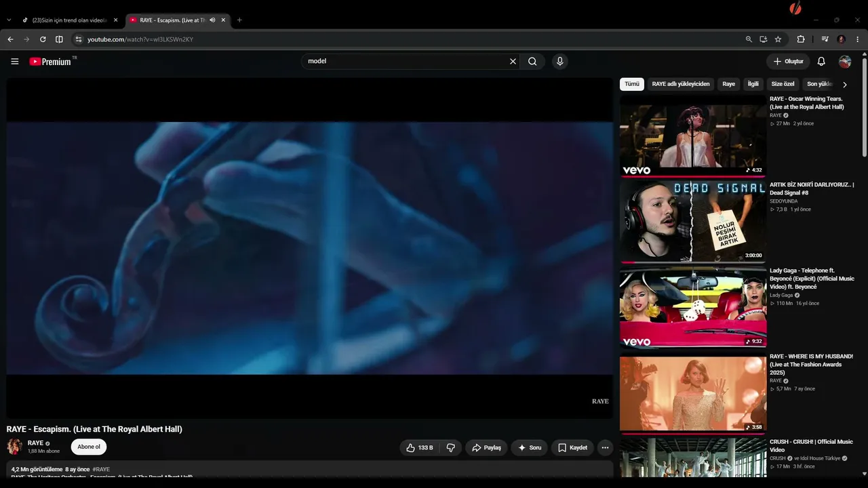This screenshot has height=488, width=868.
Task: Open media controls icon in toolbar
Action: coord(825,39)
